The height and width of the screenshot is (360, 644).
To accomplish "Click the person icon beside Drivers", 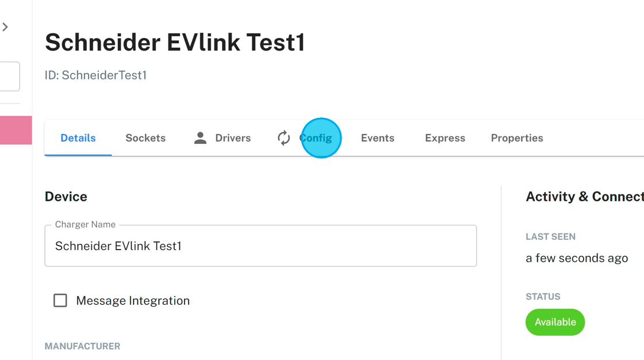I will pyautogui.click(x=200, y=138).
